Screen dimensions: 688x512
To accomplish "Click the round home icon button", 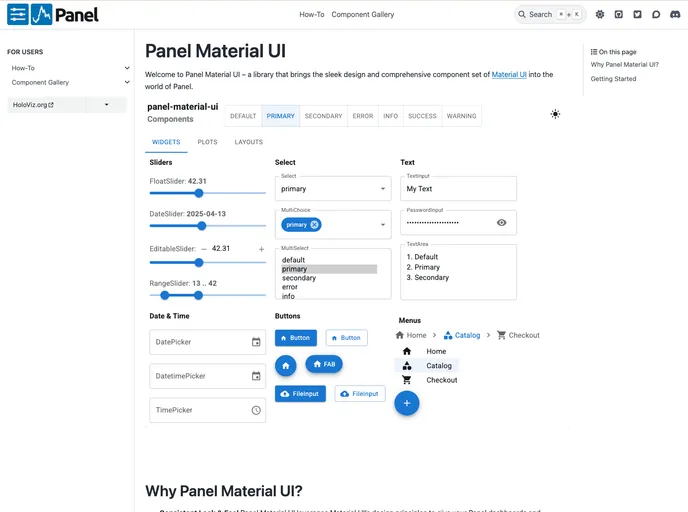I will [x=286, y=365].
